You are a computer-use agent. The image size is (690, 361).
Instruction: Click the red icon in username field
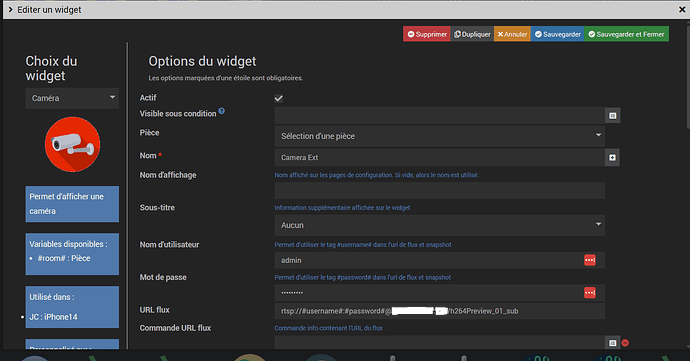[x=590, y=260]
